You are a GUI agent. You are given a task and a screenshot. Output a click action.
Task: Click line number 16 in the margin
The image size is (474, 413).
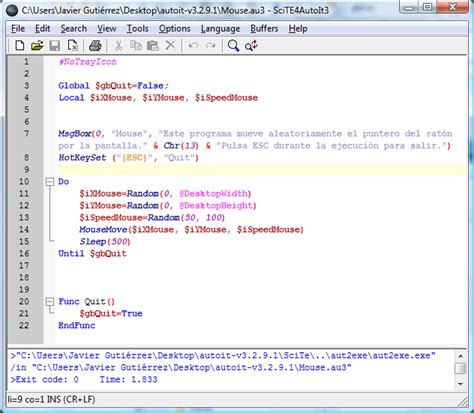point(24,253)
